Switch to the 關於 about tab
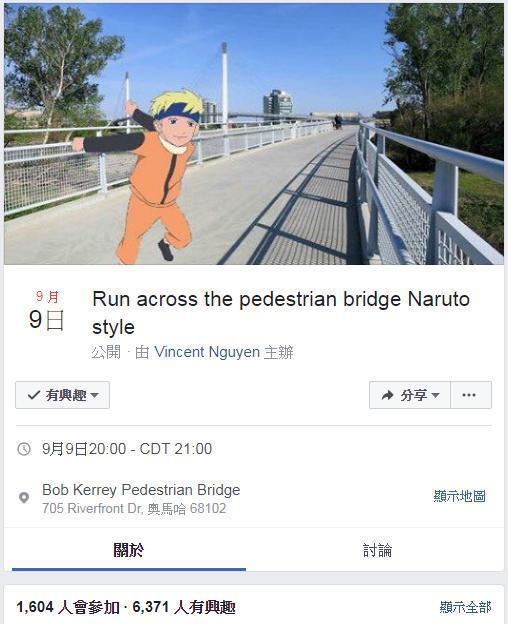Viewport: 508px width, 624px height. (128, 550)
